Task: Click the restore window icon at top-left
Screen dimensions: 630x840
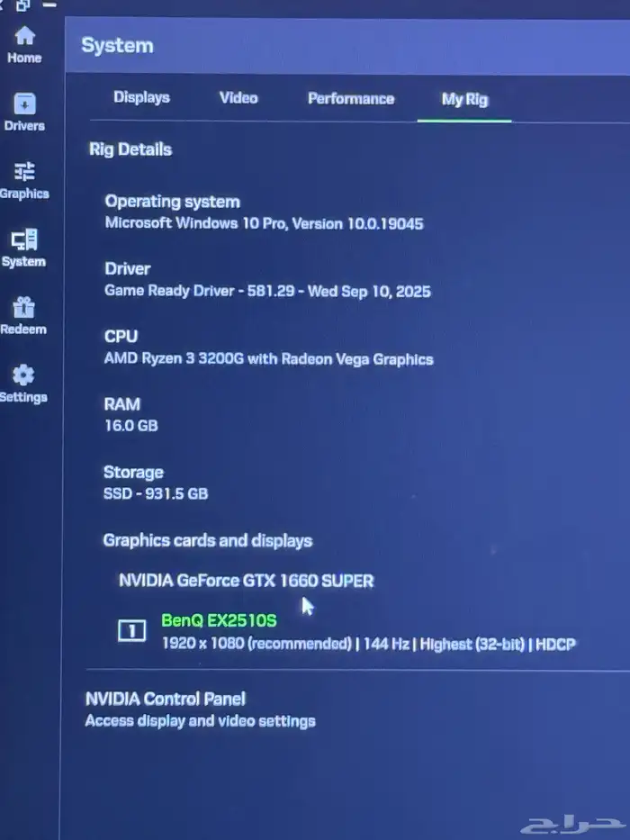Action: click(x=22, y=5)
